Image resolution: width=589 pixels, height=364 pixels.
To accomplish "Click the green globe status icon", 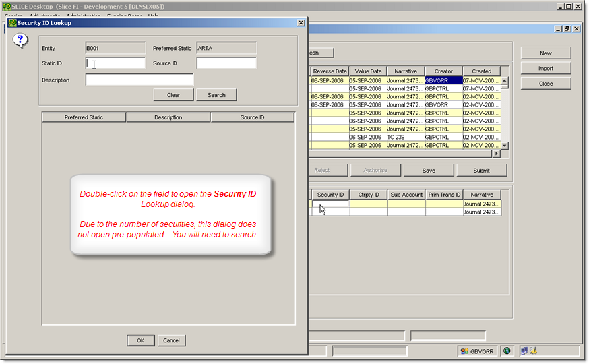I will click(x=506, y=351).
